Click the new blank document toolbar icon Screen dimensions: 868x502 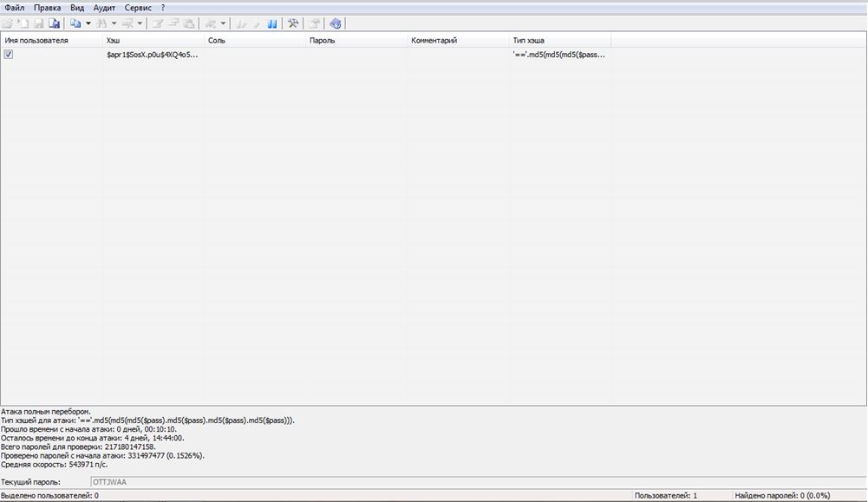[23, 23]
